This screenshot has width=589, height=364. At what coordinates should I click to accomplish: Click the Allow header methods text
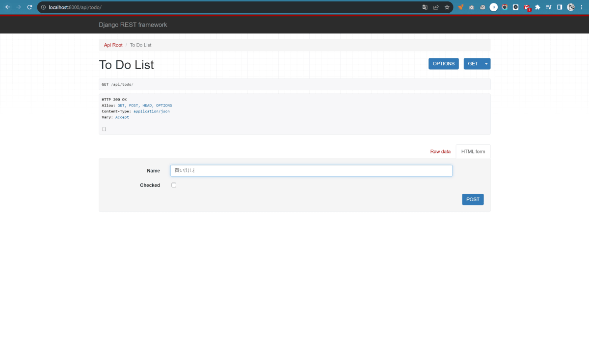tap(145, 105)
